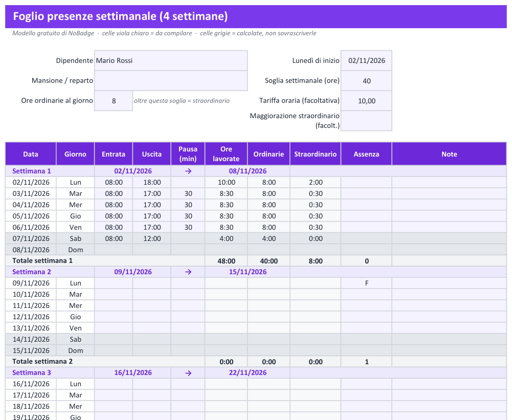Select the Lunedì di inizio date 02/11/2026 field
The image size is (512, 420).
pos(366,60)
